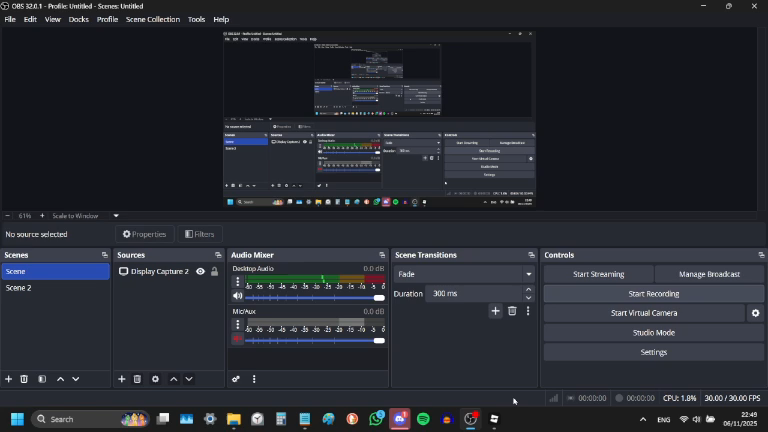
Task: Toggle visibility eye for Display Capture 2
Action: click(200, 271)
